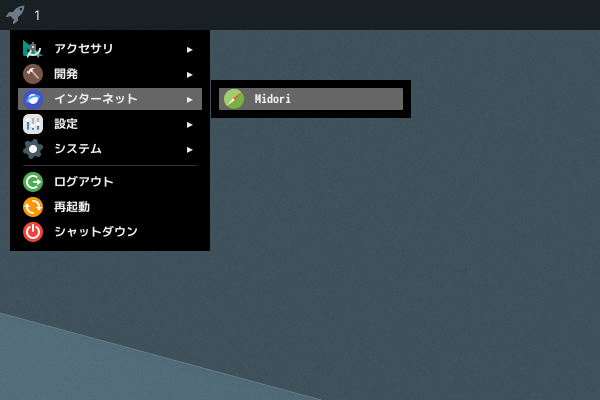Expand the システム submenu arrow
600x400 pixels.
click(x=189, y=150)
